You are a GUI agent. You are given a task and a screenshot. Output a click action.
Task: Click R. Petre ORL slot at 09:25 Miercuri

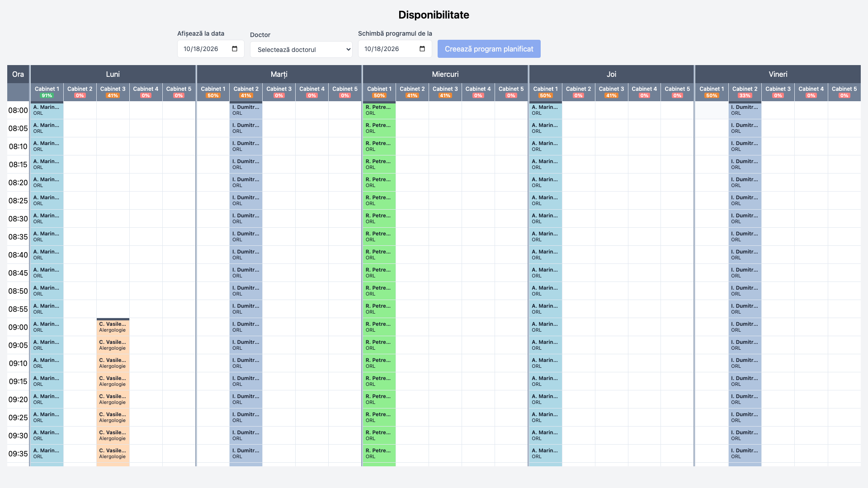point(379,418)
